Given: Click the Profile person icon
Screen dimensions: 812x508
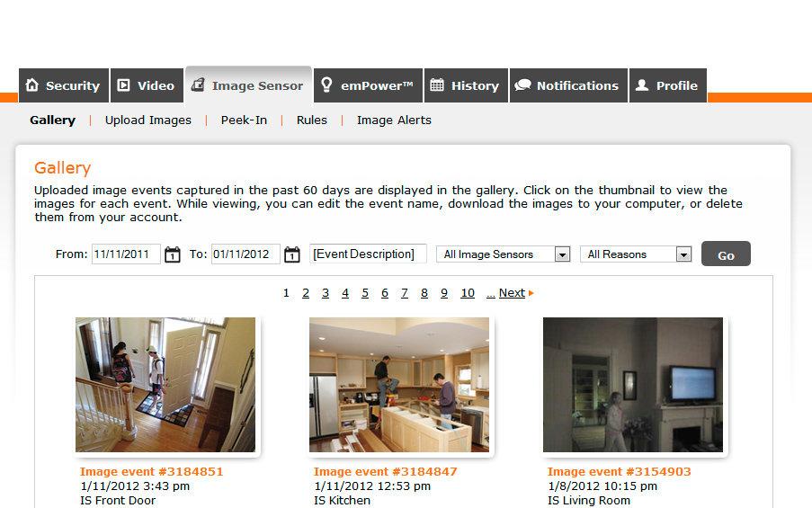Looking at the screenshot, I should coord(642,85).
